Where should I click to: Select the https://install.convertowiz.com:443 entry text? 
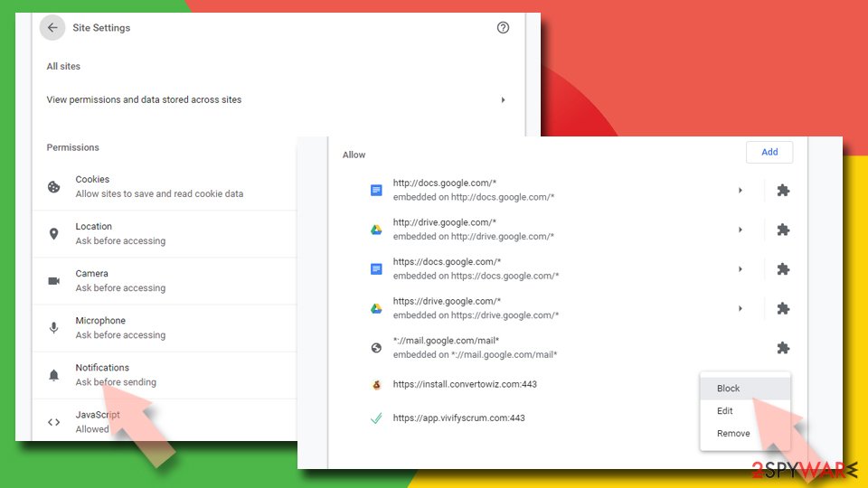465,385
